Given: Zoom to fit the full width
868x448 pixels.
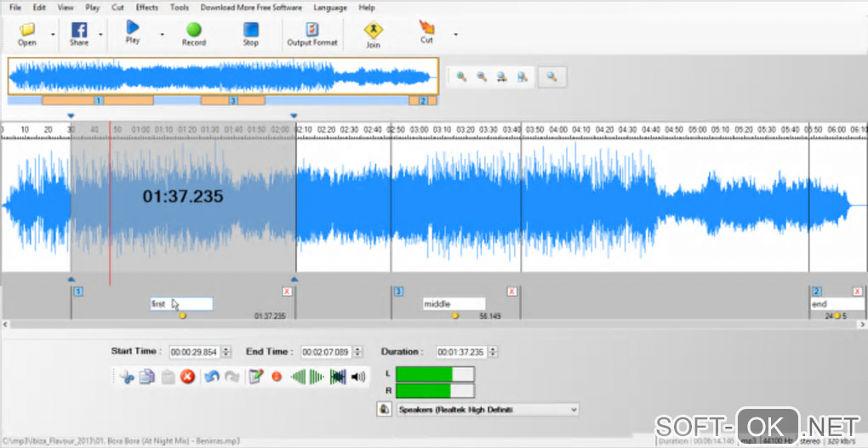Looking at the screenshot, I should (x=501, y=77).
